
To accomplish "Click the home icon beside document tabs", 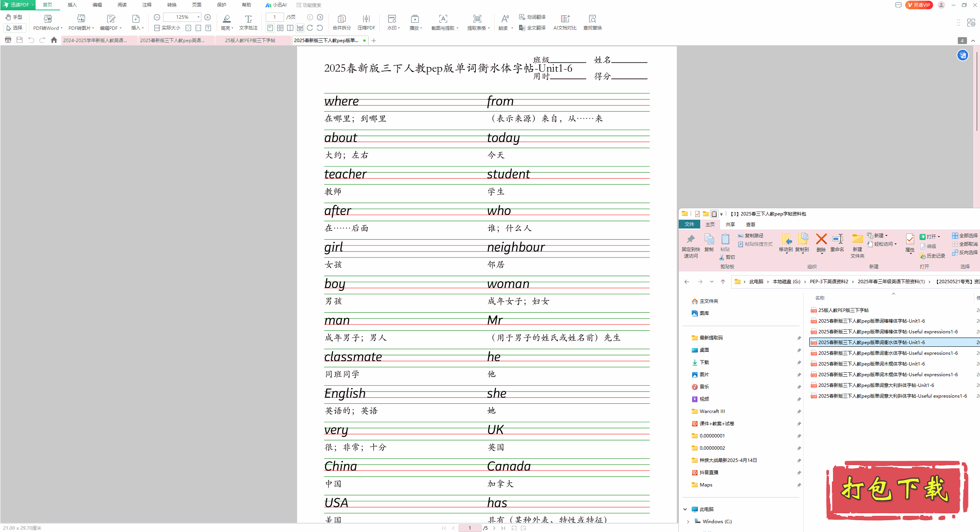I will pyautogui.click(x=54, y=40).
